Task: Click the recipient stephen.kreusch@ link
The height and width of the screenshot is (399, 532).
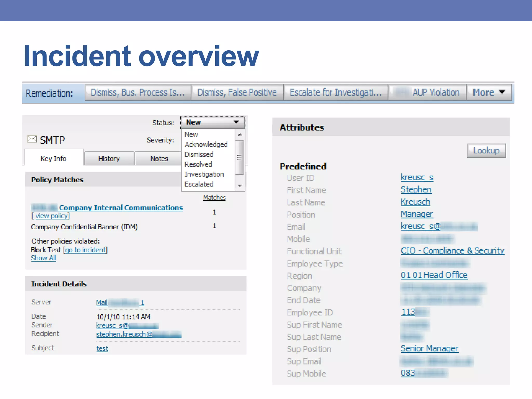Action: 139,334
